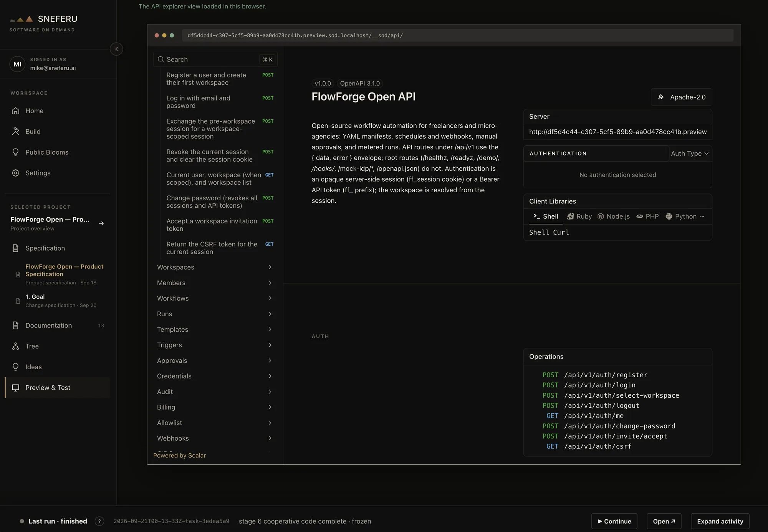Expand the Workspaces API group
Viewport: 768px width, 532px height.
tap(215, 267)
